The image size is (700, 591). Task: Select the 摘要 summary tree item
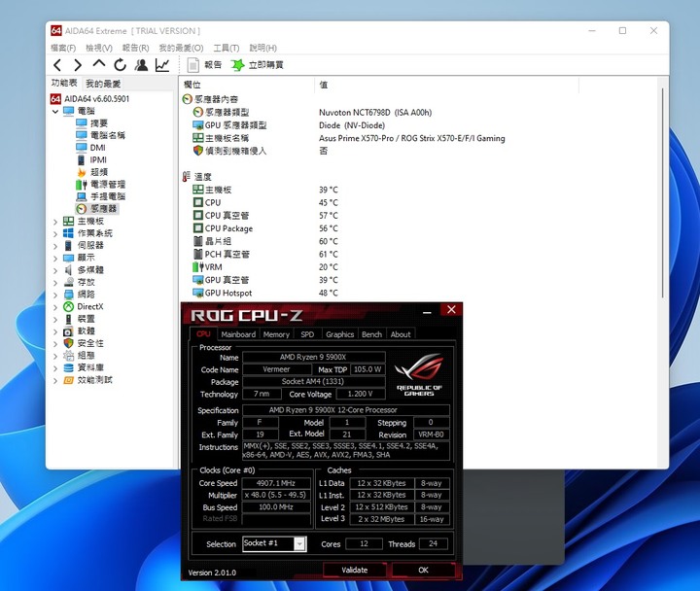tap(91, 123)
